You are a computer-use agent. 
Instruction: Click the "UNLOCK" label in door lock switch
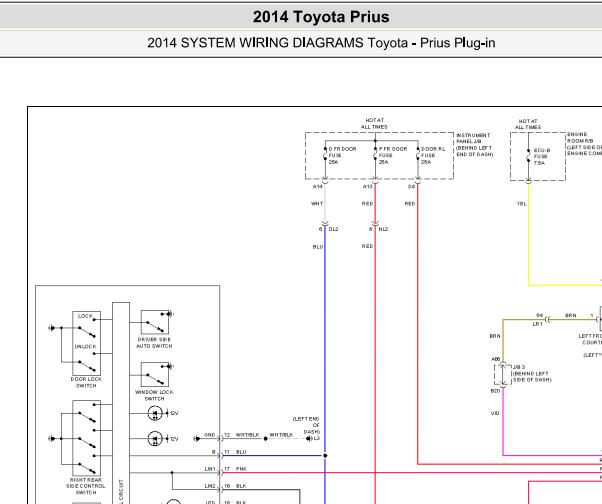[85, 346]
